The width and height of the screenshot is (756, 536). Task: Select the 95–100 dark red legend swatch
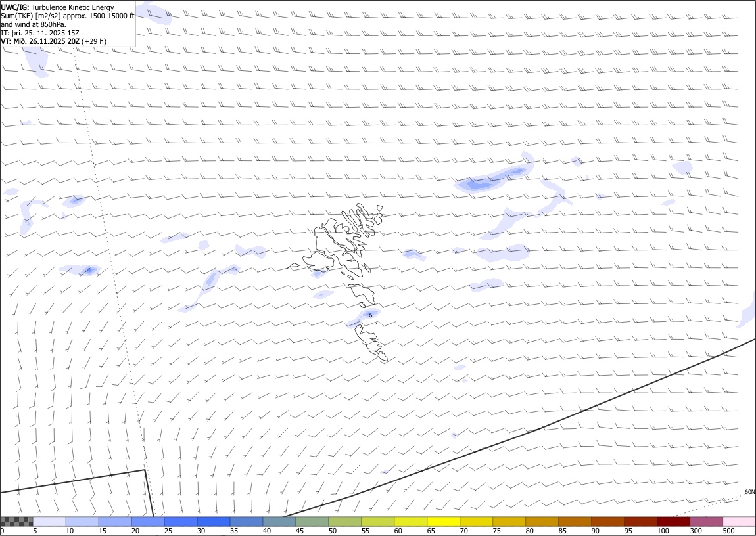pyautogui.click(x=640, y=522)
